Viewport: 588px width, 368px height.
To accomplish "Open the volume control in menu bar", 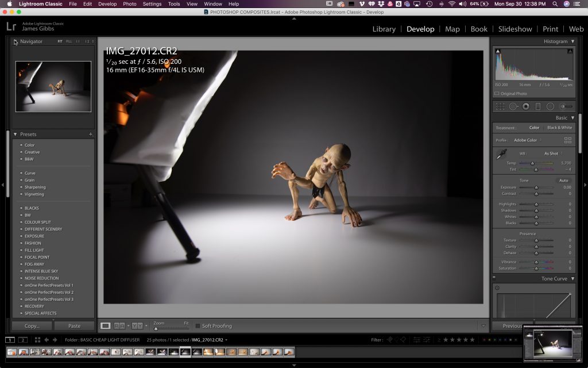I will click(x=463, y=4).
